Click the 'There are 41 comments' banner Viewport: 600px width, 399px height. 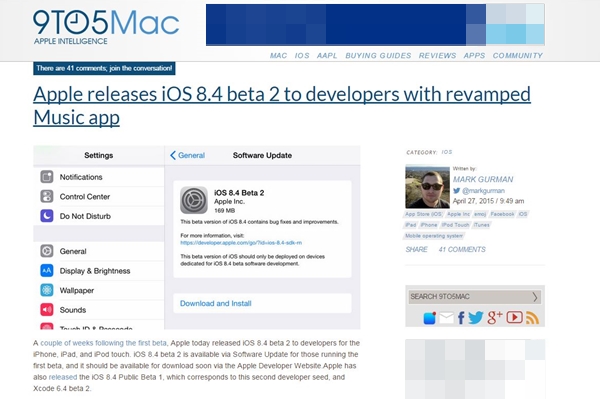104,68
